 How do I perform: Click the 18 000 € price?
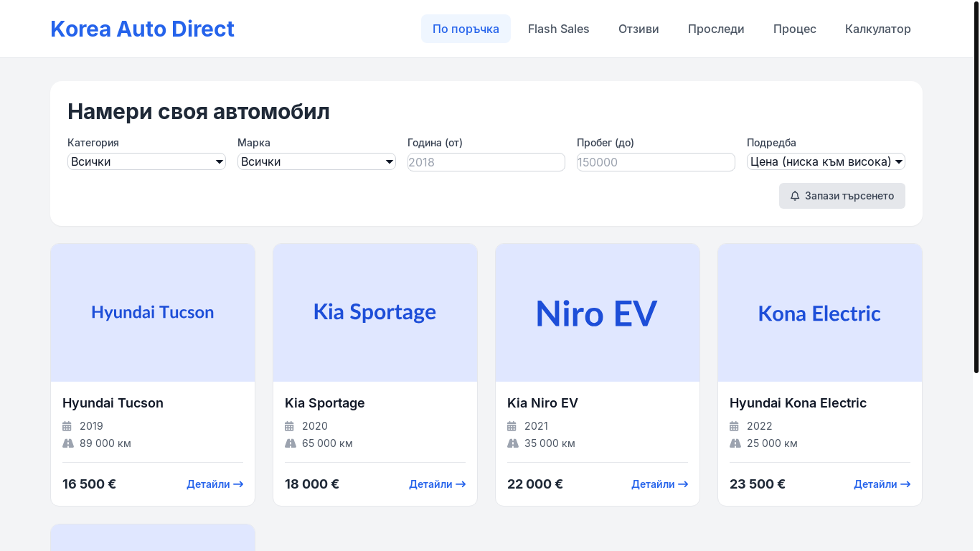click(x=312, y=484)
